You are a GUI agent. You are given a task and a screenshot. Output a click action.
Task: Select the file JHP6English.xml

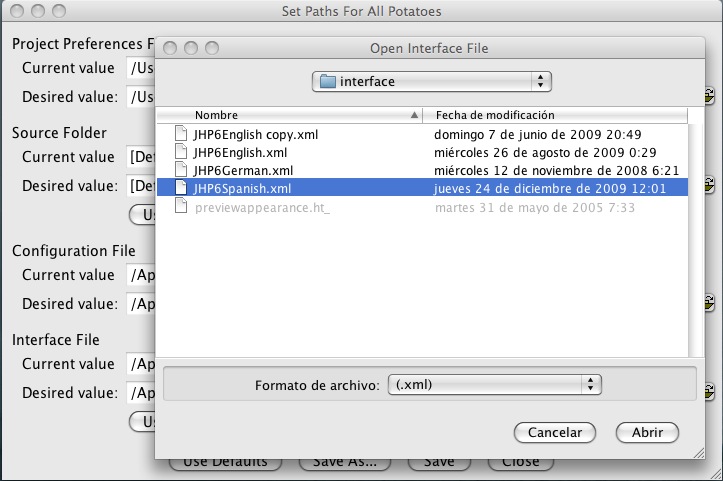click(240, 152)
